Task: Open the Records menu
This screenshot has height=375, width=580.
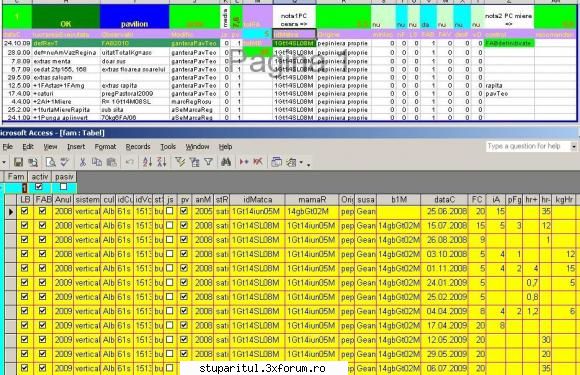Action: point(138,147)
